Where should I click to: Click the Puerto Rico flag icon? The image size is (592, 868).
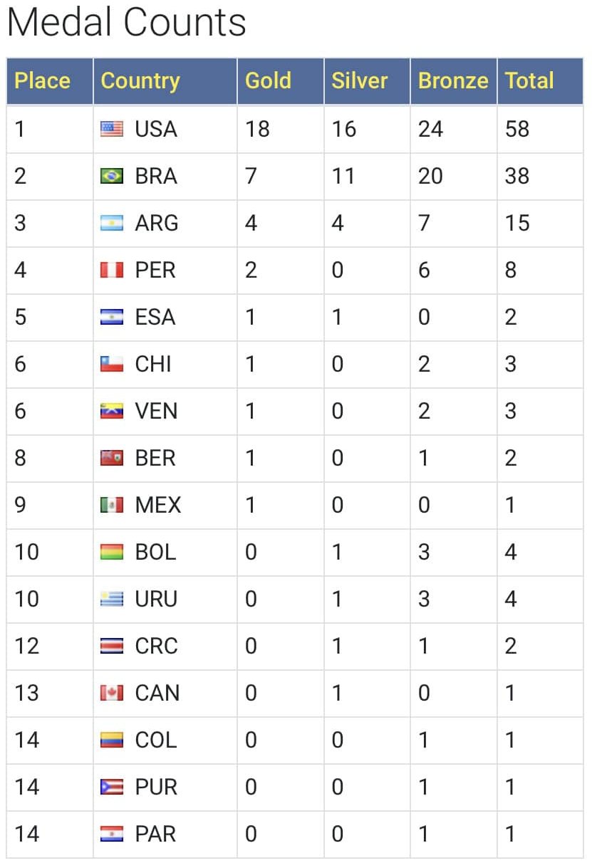pyautogui.click(x=112, y=787)
